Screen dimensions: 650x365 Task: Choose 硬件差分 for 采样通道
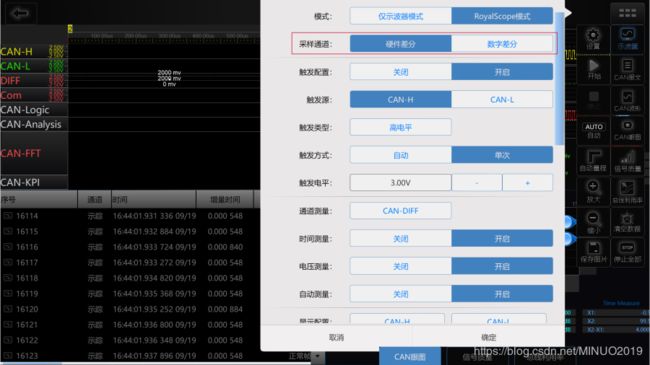(x=400, y=44)
